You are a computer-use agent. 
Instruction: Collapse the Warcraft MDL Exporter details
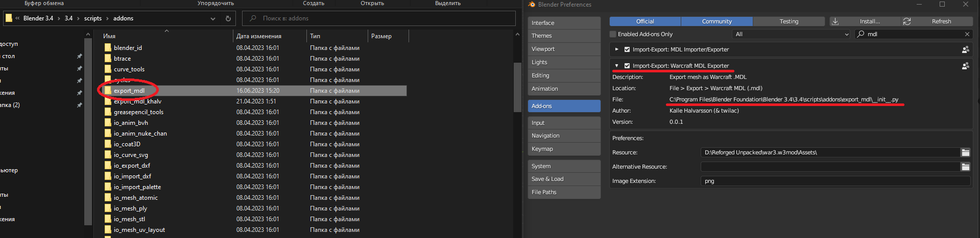click(617, 66)
